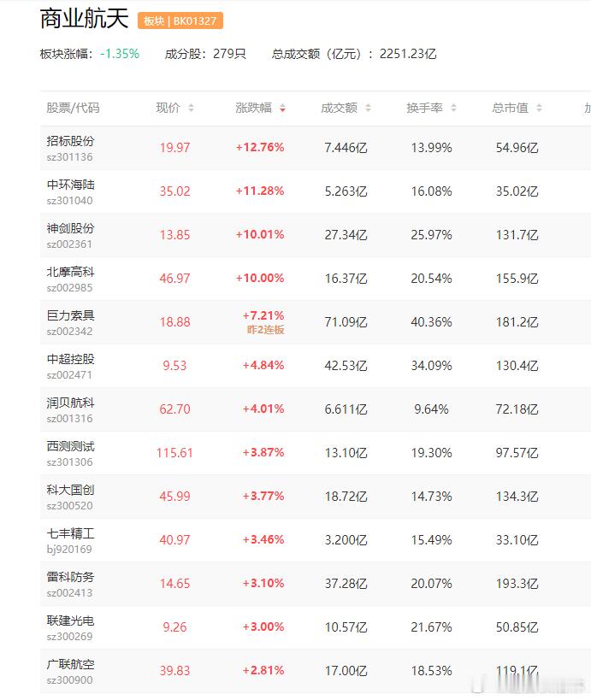Viewport: 591px width, 700px height.
Task: Open 北摩高科 stock page
Action: 70,272
